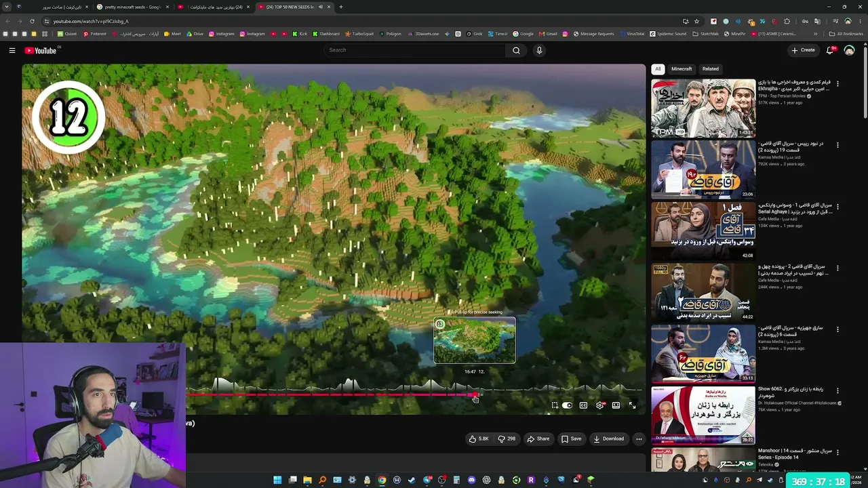Open the TurboSquid bookmark
Image resolution: width=868 pixels, height=488 pixels.
coord(359,34)
